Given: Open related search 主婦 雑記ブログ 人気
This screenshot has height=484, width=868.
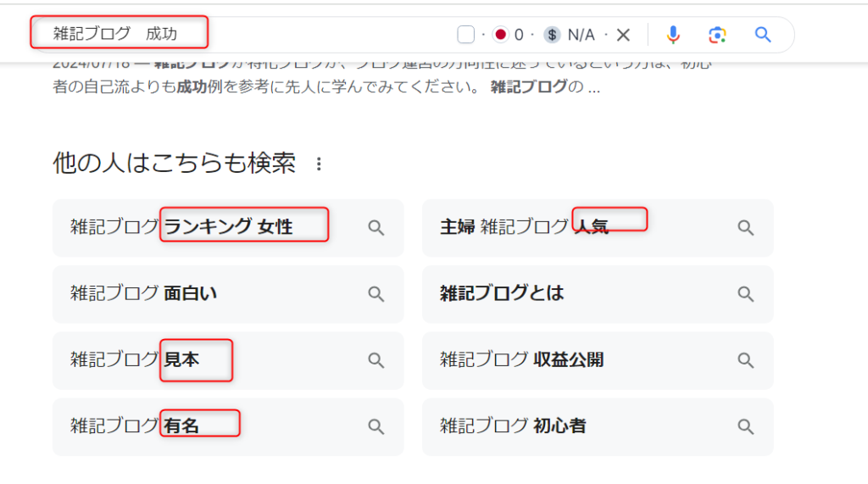Looking at the screenshot, I should 598,228.
